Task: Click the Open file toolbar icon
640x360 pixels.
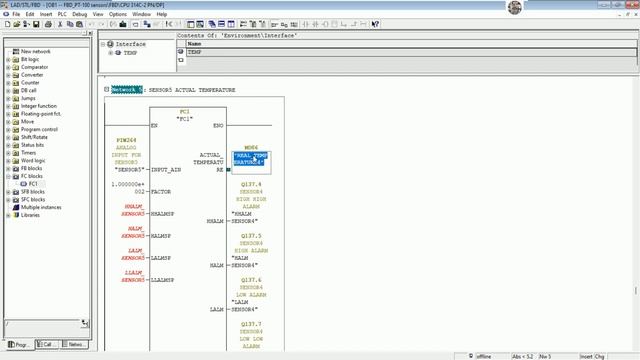Action: click(16, 24)
